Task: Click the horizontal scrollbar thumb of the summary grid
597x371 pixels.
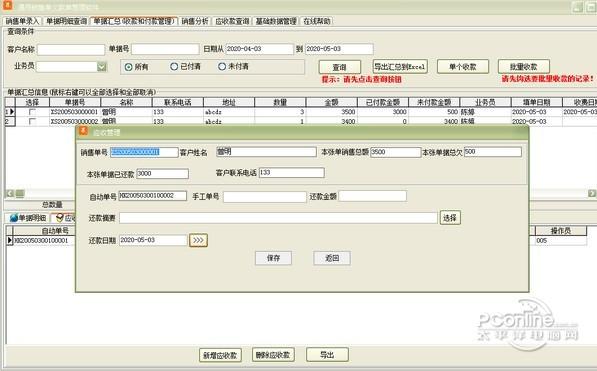Action: (x=20, y=193)
